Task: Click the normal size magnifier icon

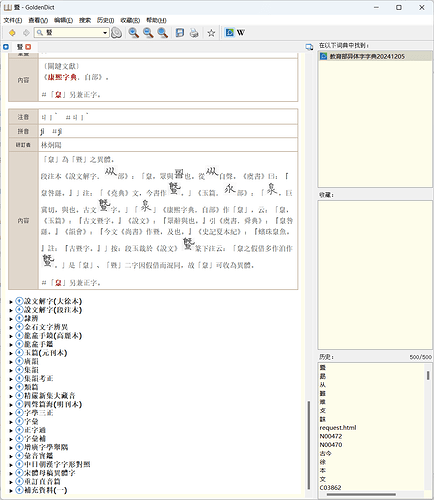Action: 162,33
